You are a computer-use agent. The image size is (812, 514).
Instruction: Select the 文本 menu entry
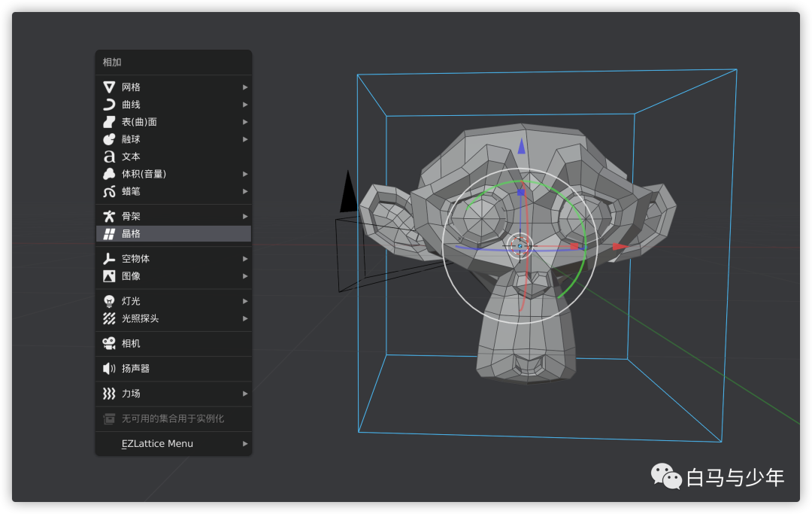point(174,157)
